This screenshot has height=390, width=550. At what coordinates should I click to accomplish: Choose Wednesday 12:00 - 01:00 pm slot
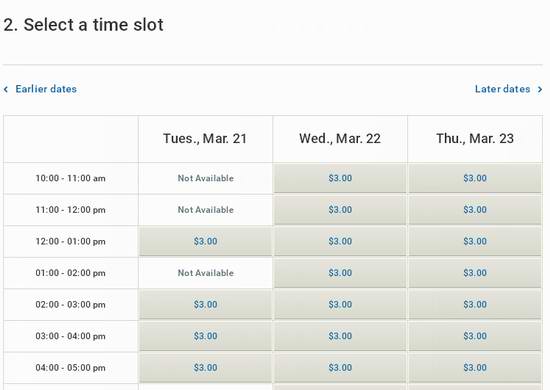click(x=340, y=241)
